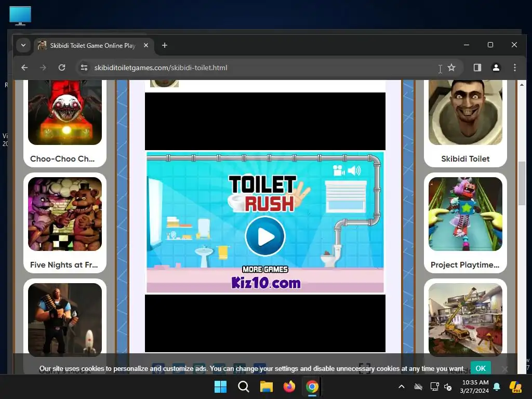Open the Skibidi Toilet game thumbnail
Screen dimensions: 532x399
click(x=465, y=113)
